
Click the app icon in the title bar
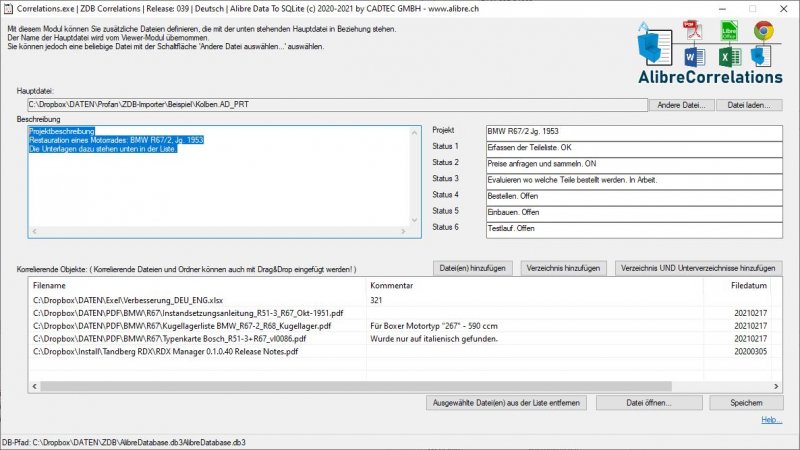tap(8, 8)
